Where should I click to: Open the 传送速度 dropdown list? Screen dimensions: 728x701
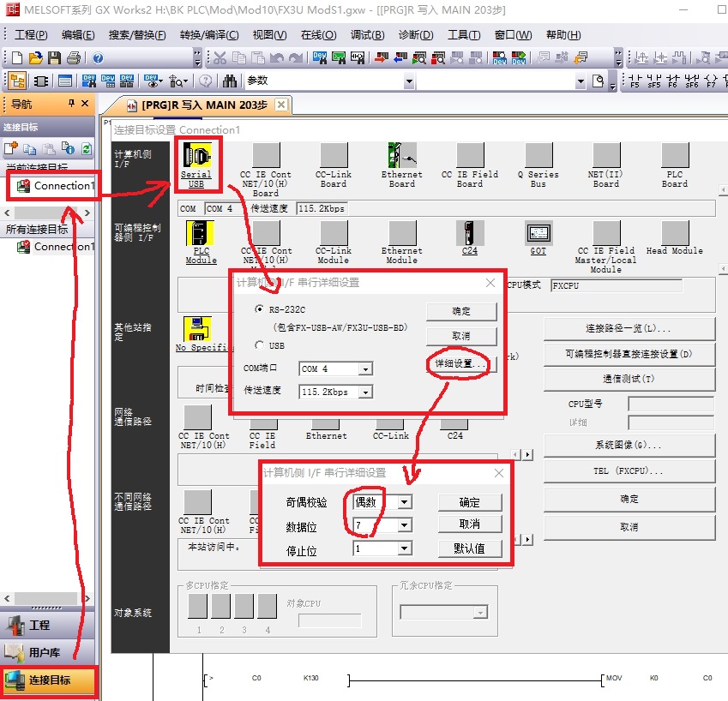[x=365, y=392]
